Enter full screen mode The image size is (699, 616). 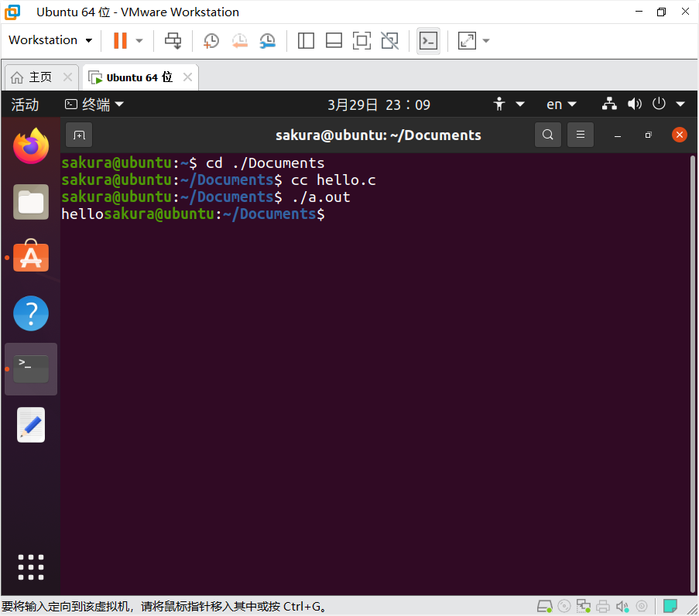coord(361,40)
